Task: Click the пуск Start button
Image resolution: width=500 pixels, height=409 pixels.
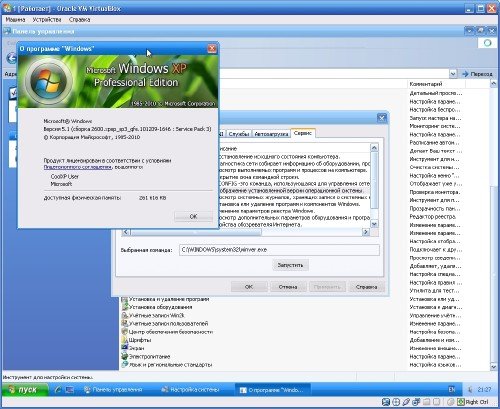Action: pos(25,389)
